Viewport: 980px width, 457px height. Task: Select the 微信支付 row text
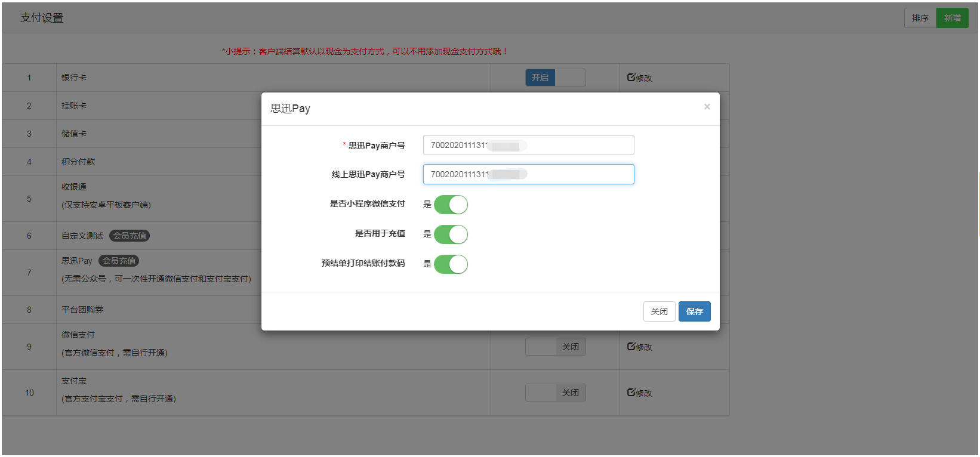pos(78,335)
